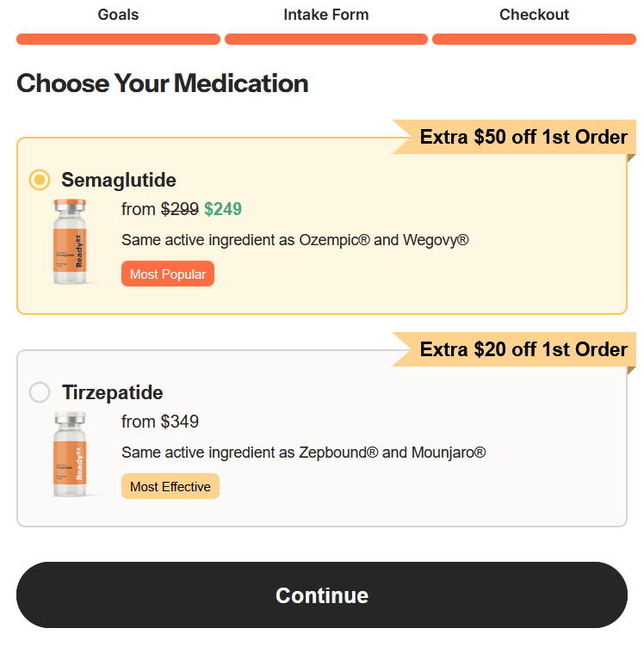The image size is (644, 653).
Task: Click the Tirzepatide from $349 price
Action: point(160,422)
